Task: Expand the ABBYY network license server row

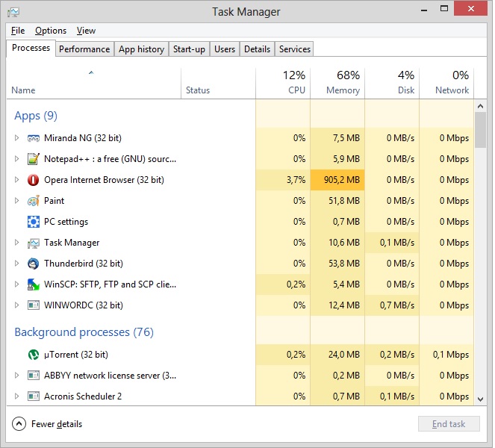Action: 17,376
